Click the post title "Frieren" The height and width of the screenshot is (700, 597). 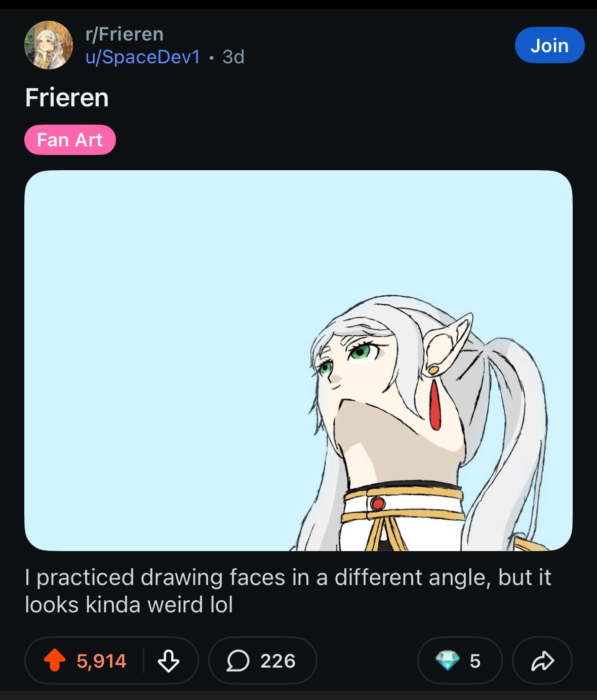click(67, 98)
